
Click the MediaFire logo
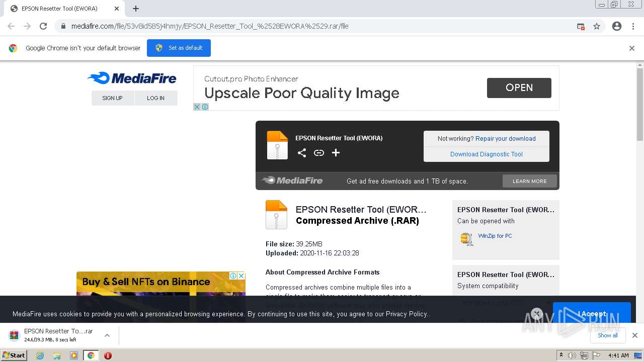132,78
